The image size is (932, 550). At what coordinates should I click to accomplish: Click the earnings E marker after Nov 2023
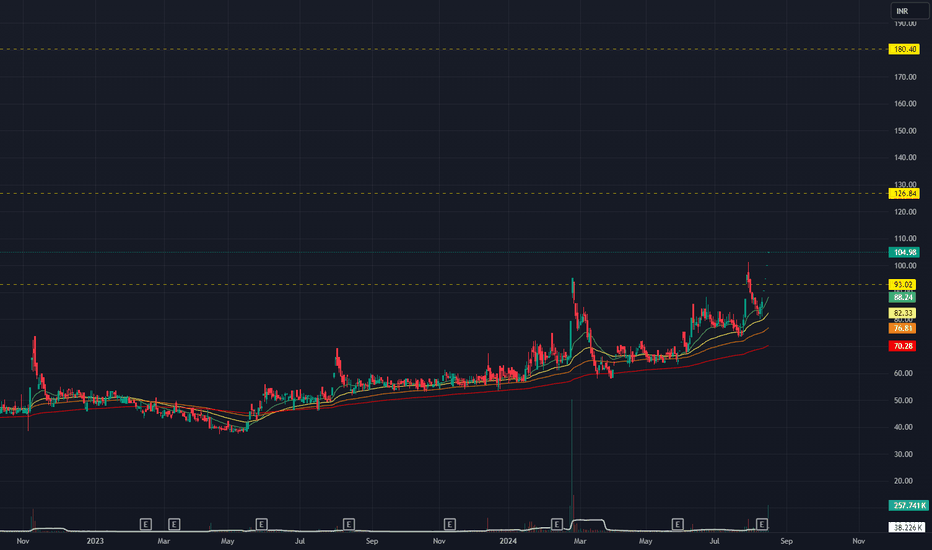pos(449,524)
